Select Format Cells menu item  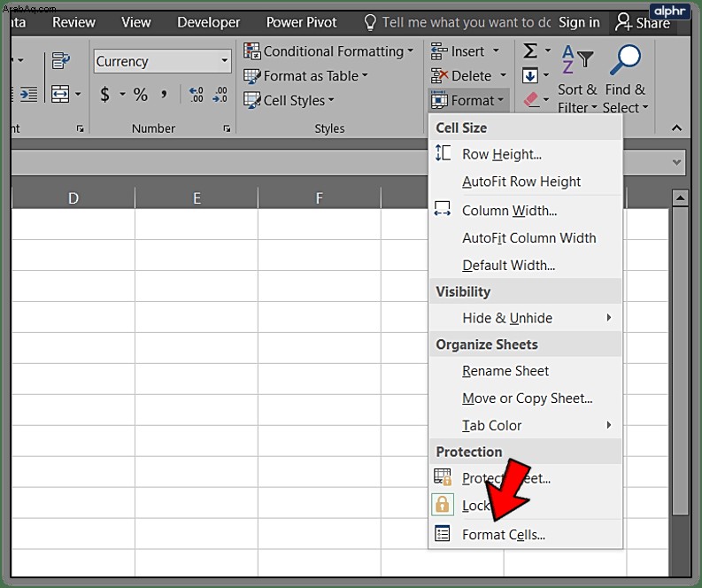point(526,534)
